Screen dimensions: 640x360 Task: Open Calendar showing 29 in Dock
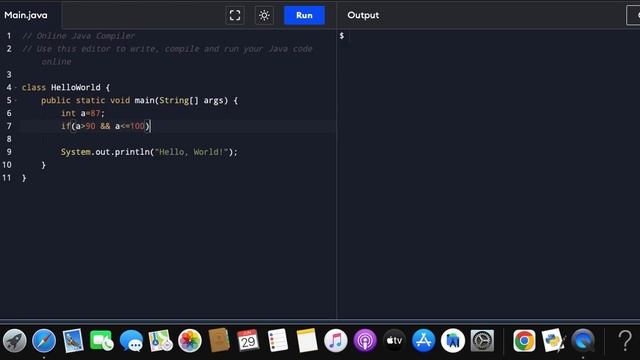tap(248, 340)
